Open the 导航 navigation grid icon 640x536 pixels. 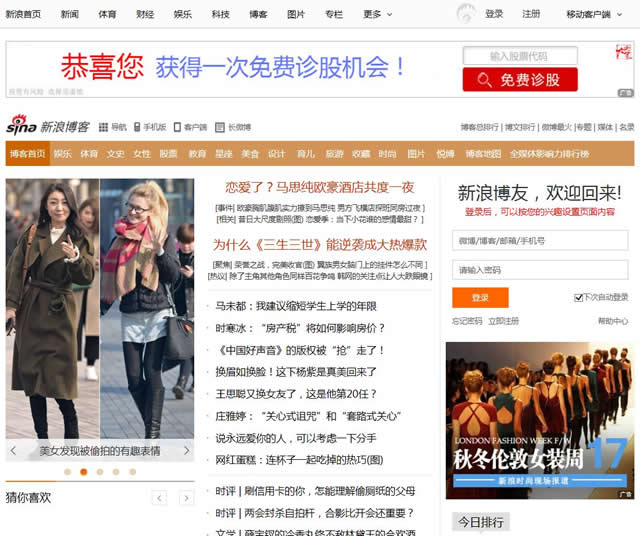tap(103, 127)
